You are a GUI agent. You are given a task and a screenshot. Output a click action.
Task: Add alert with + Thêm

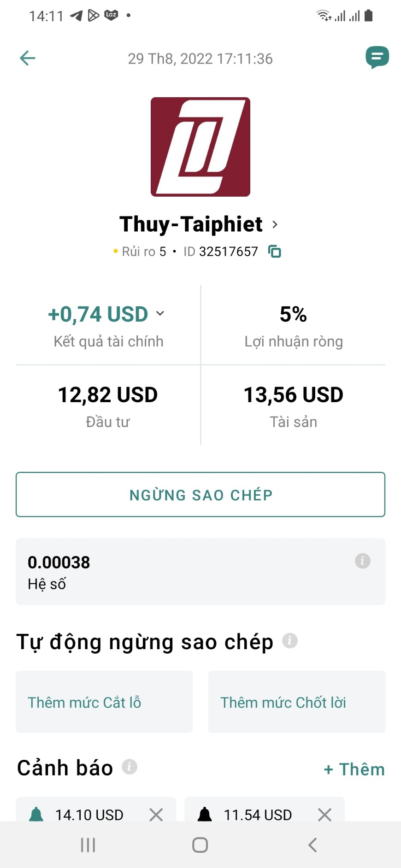354,769
